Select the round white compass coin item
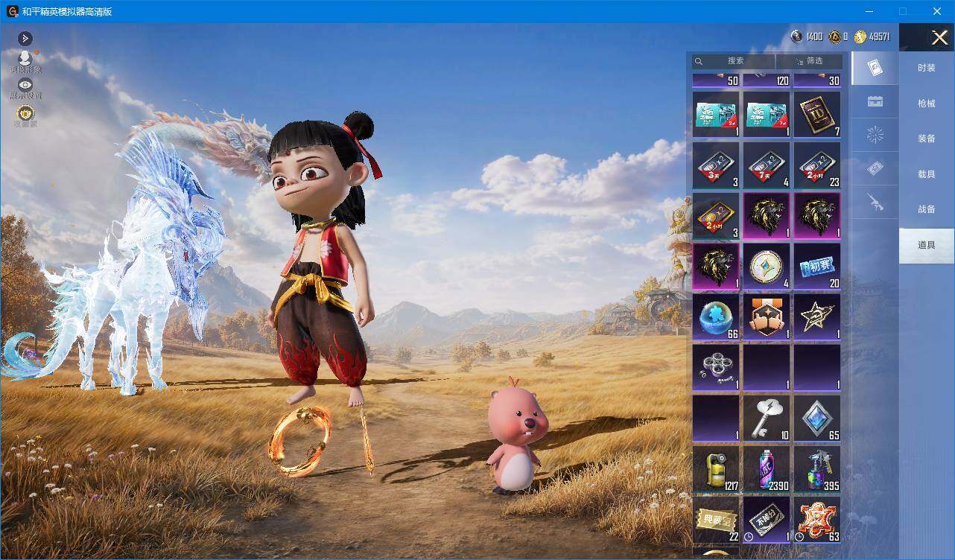Screen dimensions: 955x560 point(767,267)
